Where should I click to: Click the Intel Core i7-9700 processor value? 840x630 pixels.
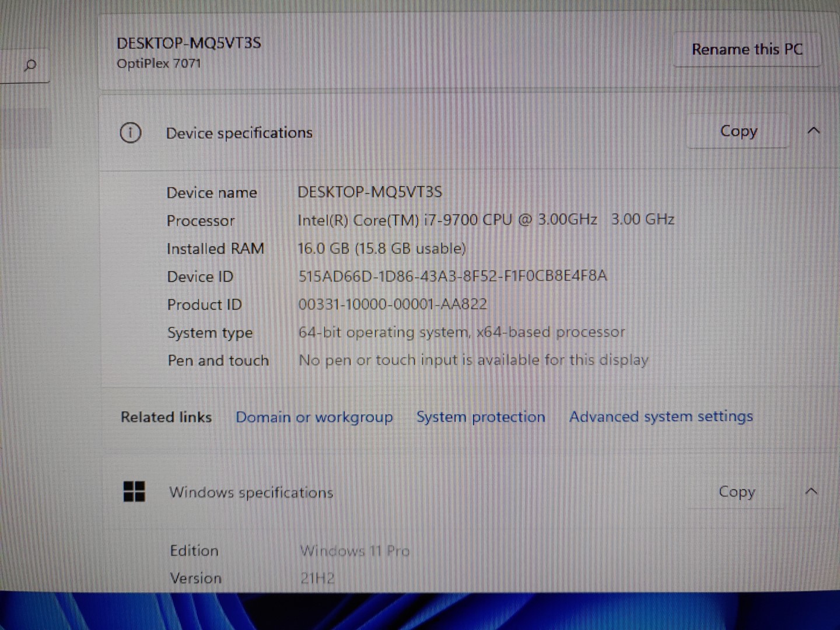click(486, 220)
